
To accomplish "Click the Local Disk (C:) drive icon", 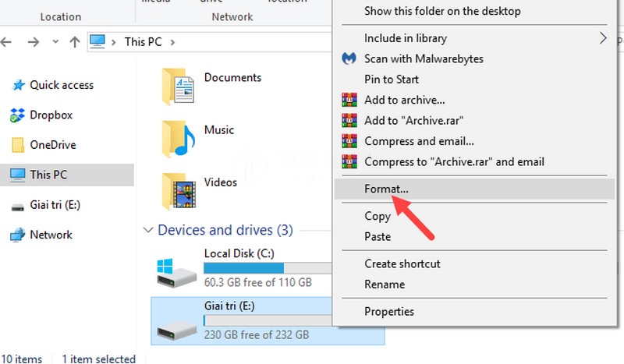I will [176, 273].
